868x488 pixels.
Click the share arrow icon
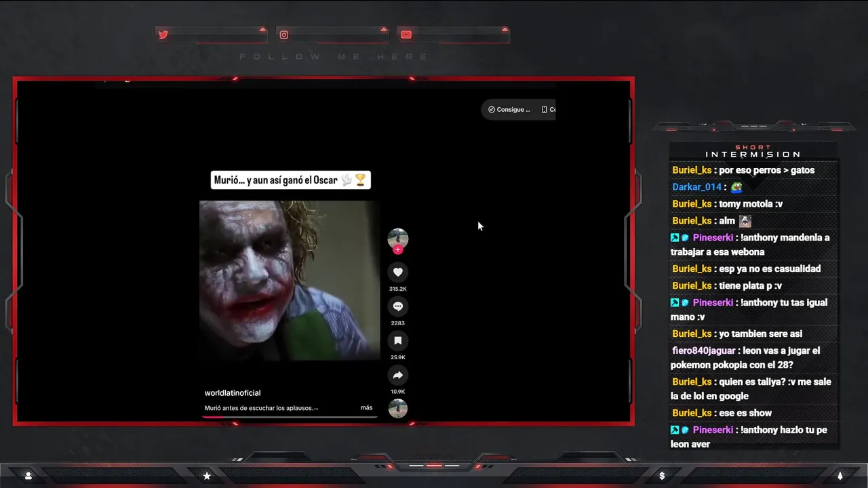coord(398,375)
